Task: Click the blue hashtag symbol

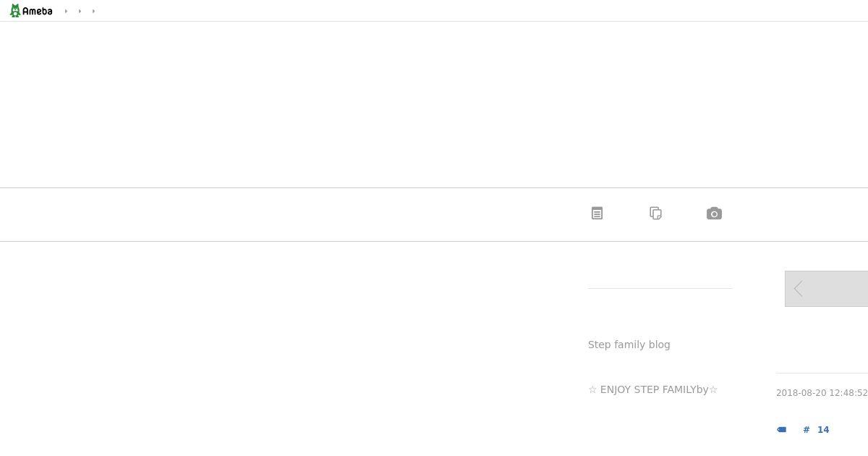Action: [807, 430]
